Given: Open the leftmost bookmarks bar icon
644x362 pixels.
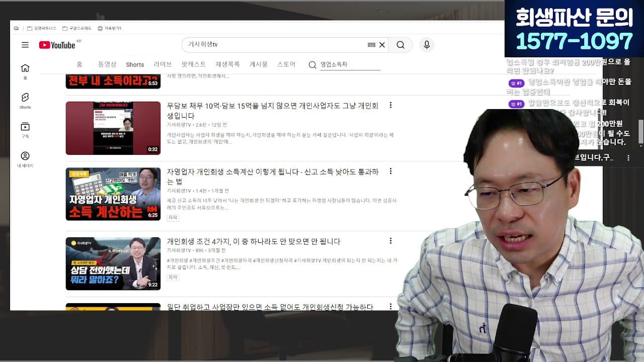Looking at the screenshot, I should click(x=16, y=28).
